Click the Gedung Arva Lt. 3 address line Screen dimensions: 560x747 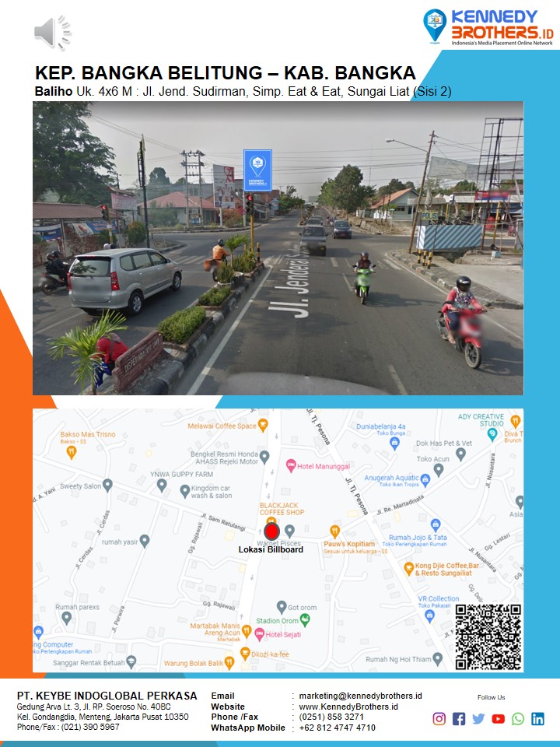(x=94, y=707)
